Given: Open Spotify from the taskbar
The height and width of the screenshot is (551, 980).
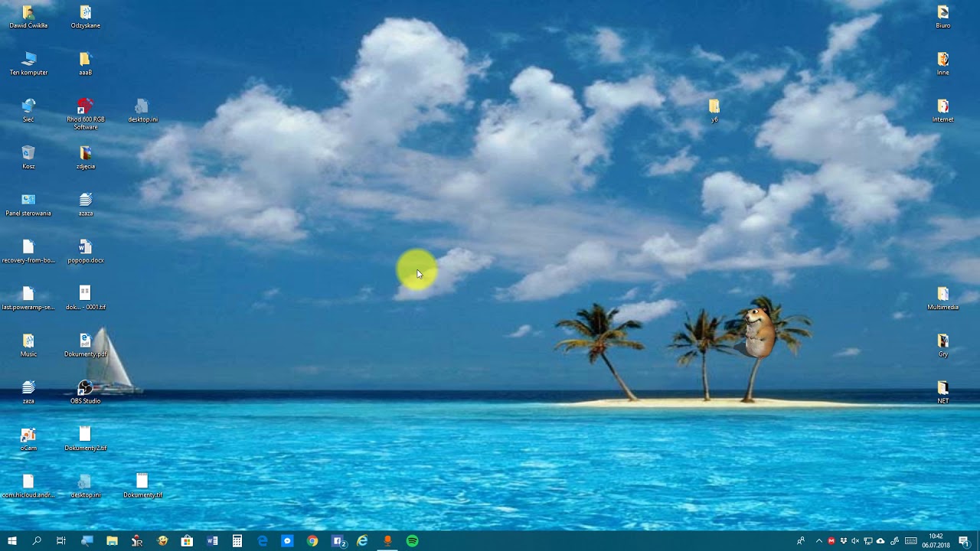Looking at the screenshot, I should point(413,541).
